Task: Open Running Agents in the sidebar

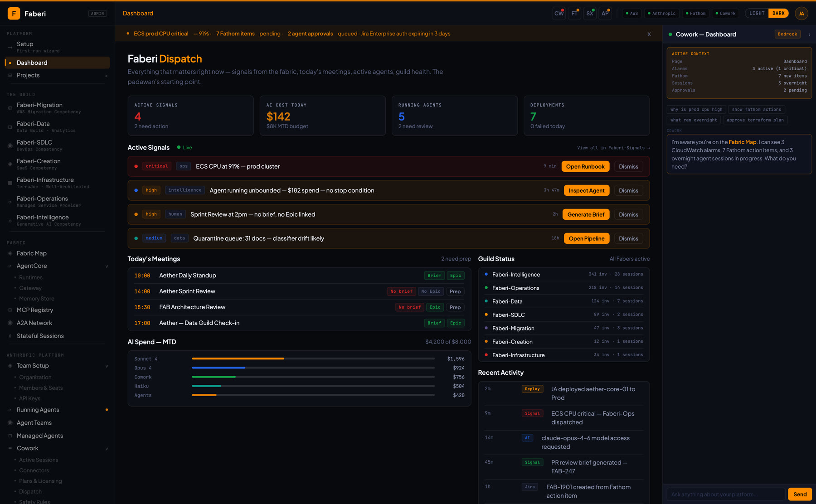Action: click(57, 410)
